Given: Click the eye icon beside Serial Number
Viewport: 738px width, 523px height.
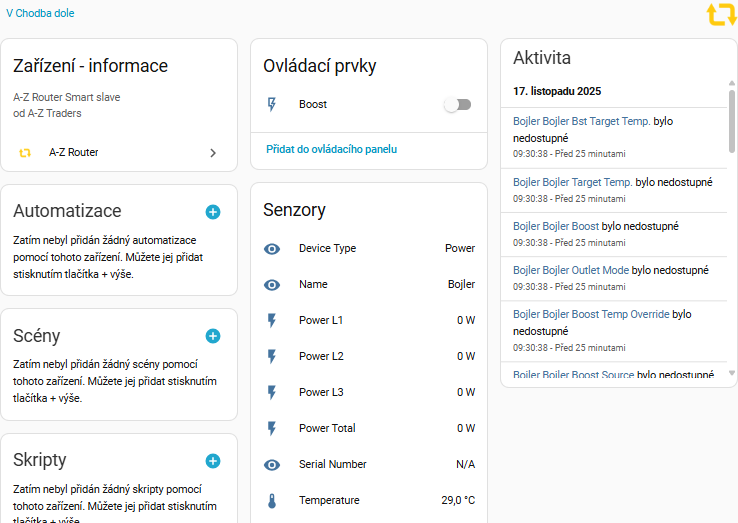Looking at the screenshot, I should (272, 465).
